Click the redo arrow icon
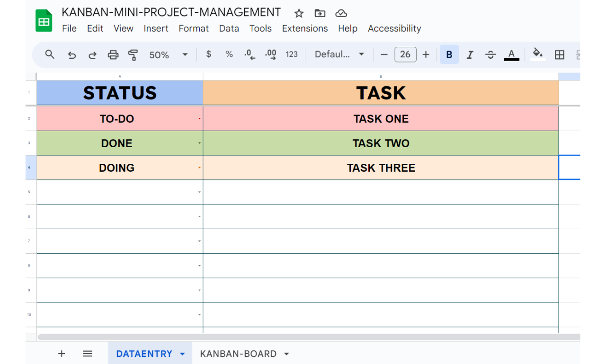 (x=92, y=55)
